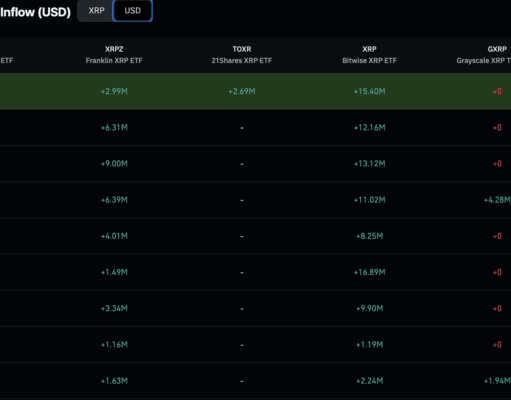Click the XRP Bitwise XRP ETF column header

pyautogui.click(x=369, y=55)
